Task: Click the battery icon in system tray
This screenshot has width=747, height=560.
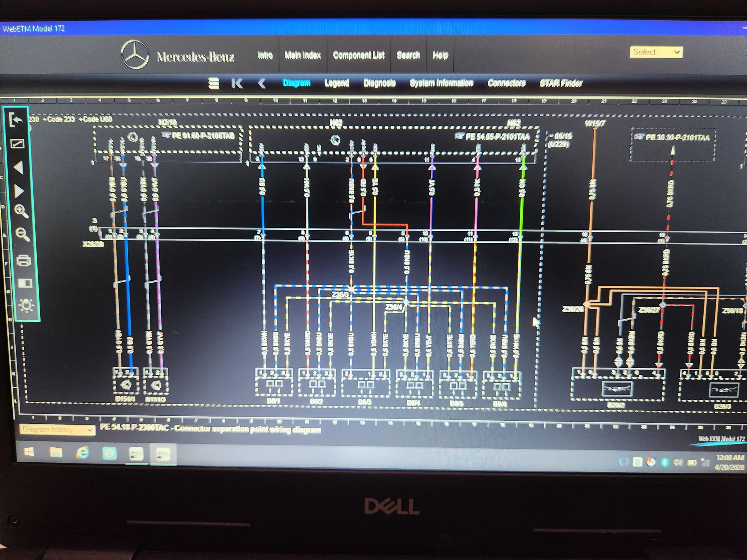Action: click(692, 463)
